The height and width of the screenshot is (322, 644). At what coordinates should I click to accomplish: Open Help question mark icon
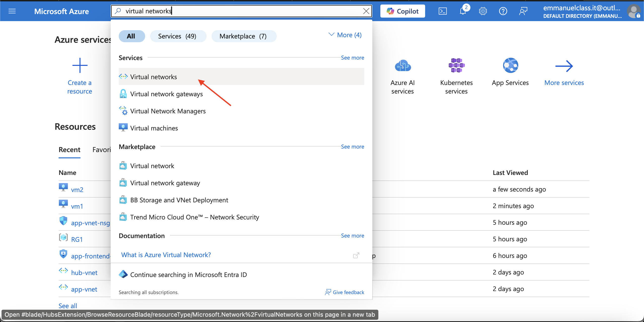tap(503, 11)
